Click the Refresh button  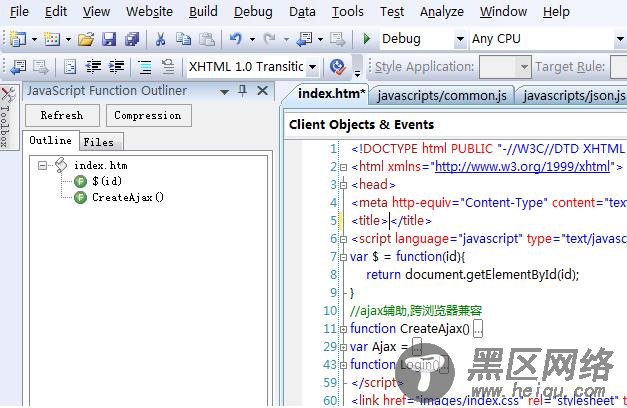tap(62, 115)
